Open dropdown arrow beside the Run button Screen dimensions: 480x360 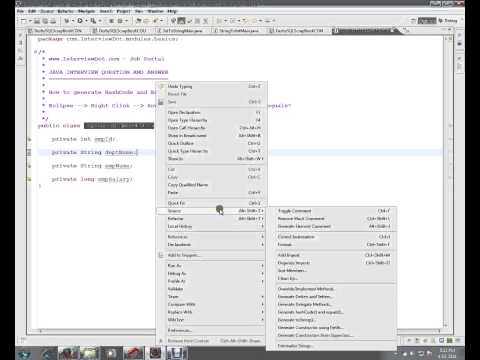[x=86, y=21]
